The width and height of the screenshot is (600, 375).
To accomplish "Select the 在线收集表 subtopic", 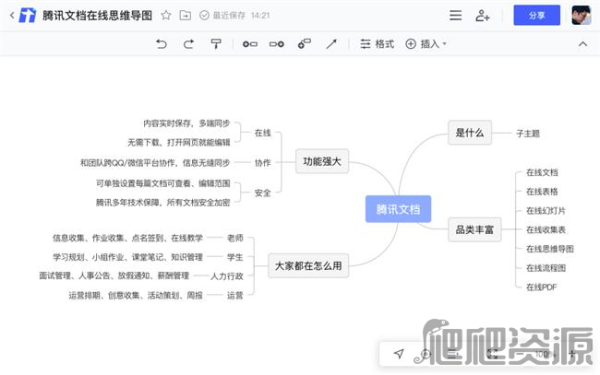I will point(546,230).
